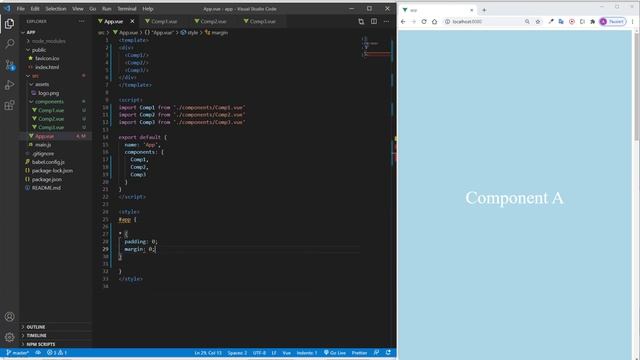The width and height of the screenshot is (640, 360).
Task: Click the master branch in the status bar
Action: (x=18, y=353)
